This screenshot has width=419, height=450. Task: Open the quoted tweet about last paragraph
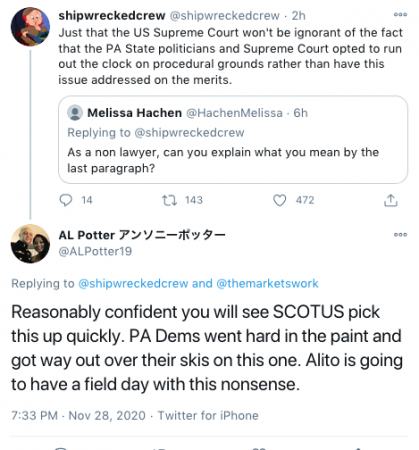(x=233, y=140)
